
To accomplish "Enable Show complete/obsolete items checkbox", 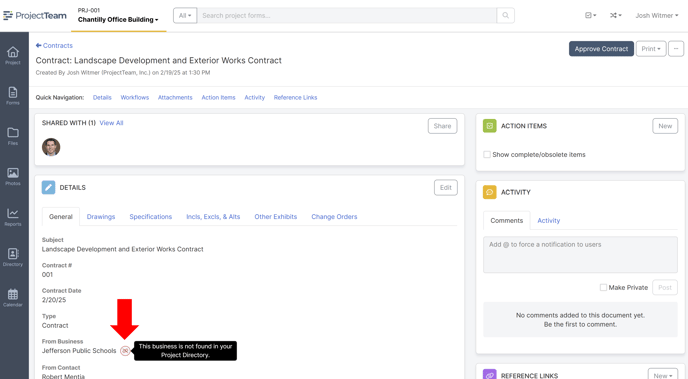I will (487, 154).
